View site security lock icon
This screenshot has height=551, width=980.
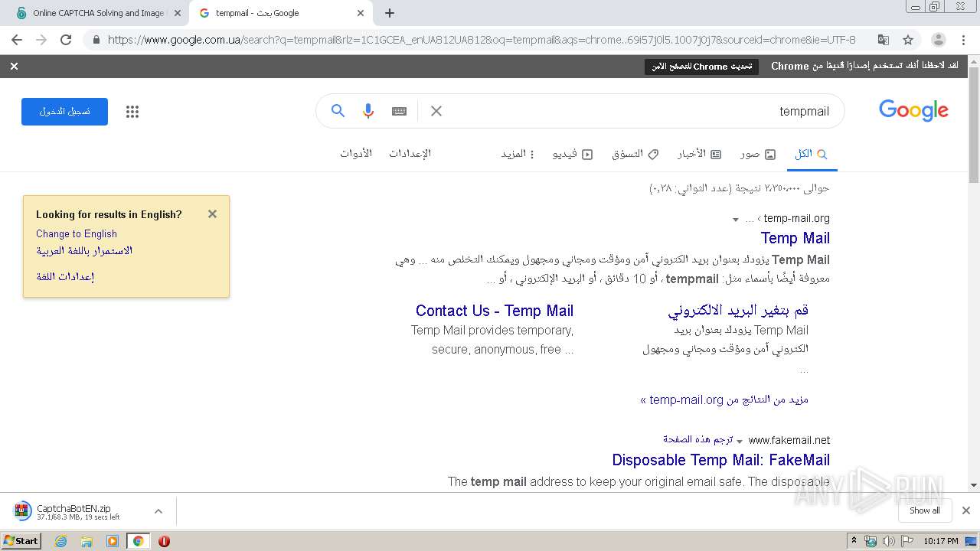(96, 40)
